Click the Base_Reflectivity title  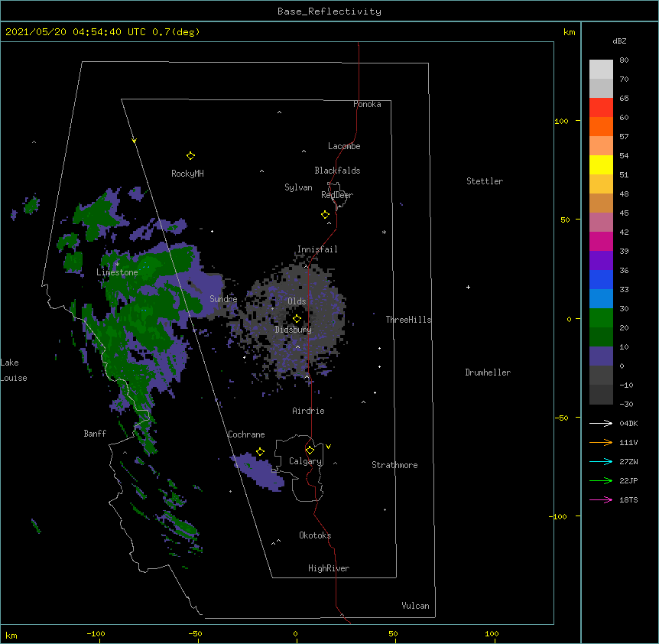[x=329, y=11]
